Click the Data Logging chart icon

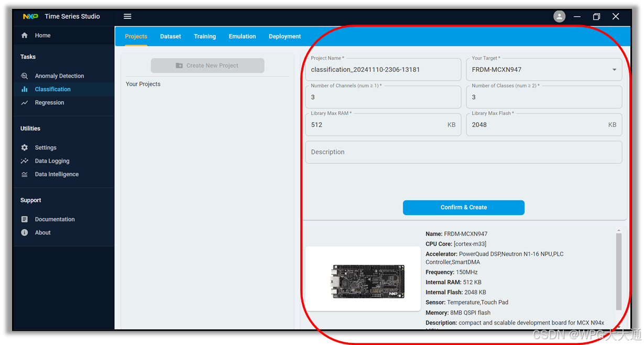24,161
